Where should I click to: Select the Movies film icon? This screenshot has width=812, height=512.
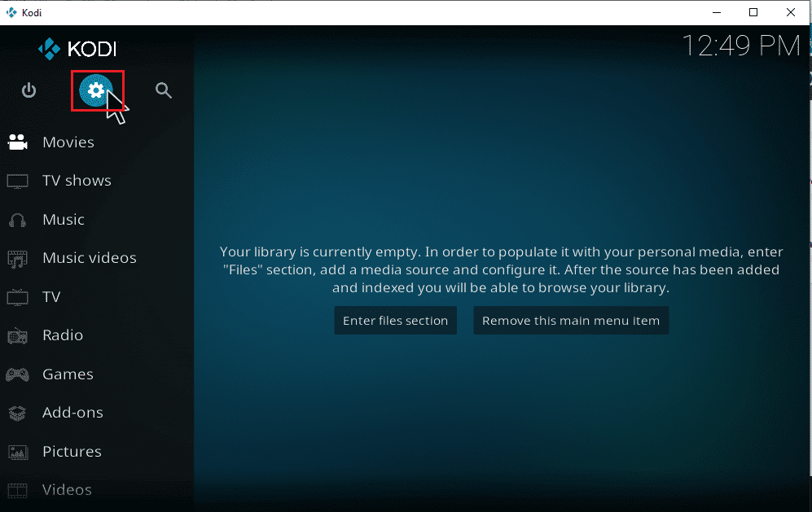pos(17,142)
